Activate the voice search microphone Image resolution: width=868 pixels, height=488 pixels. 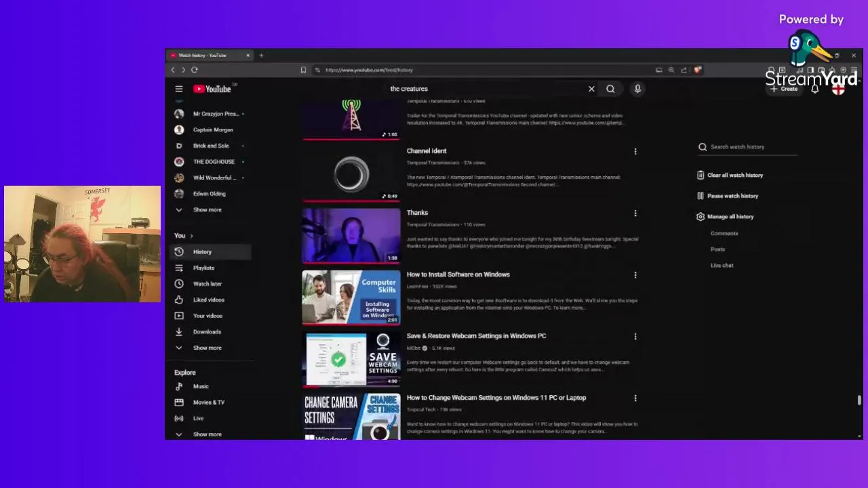click(x=637, y=89)
